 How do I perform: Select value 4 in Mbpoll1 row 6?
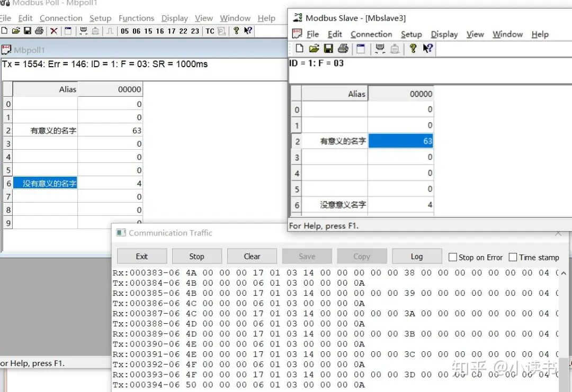tap(110, 183)
